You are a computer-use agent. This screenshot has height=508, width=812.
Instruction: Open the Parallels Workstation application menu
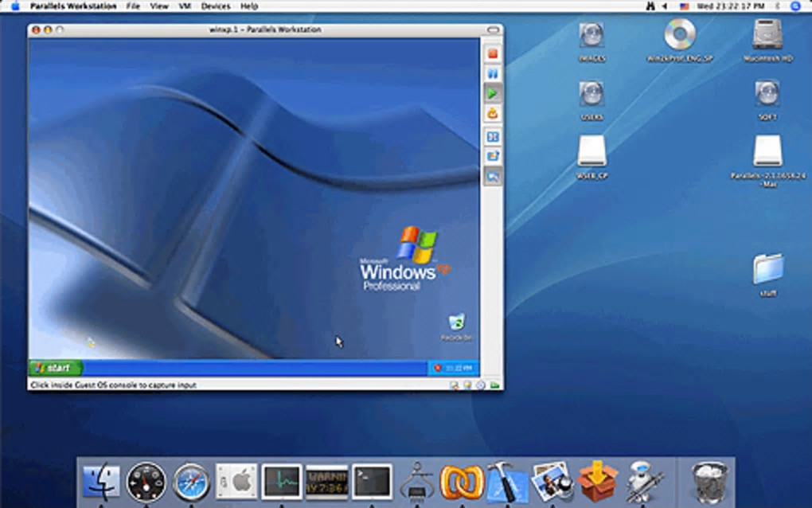click(x=73, y=6)
